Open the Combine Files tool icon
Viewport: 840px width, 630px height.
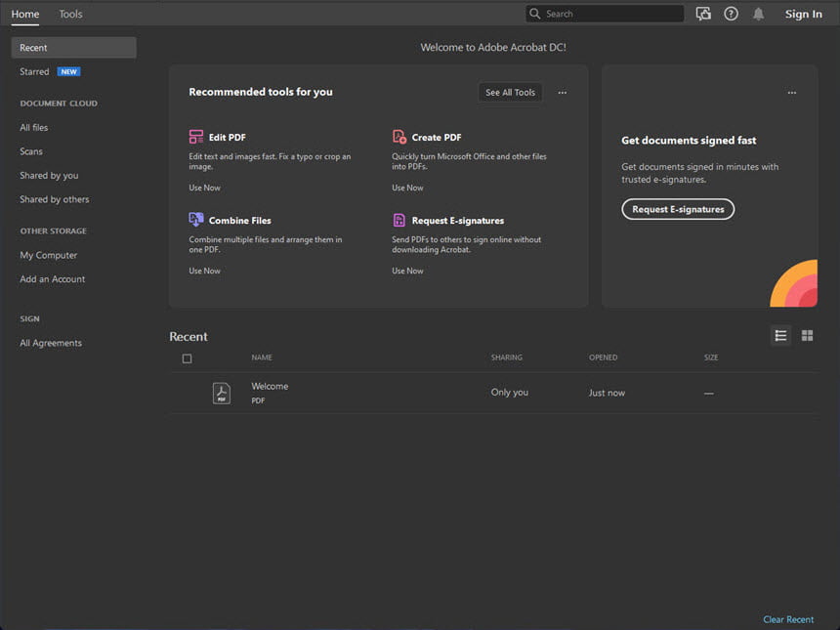pyautogui.click(x=196, y=219)
